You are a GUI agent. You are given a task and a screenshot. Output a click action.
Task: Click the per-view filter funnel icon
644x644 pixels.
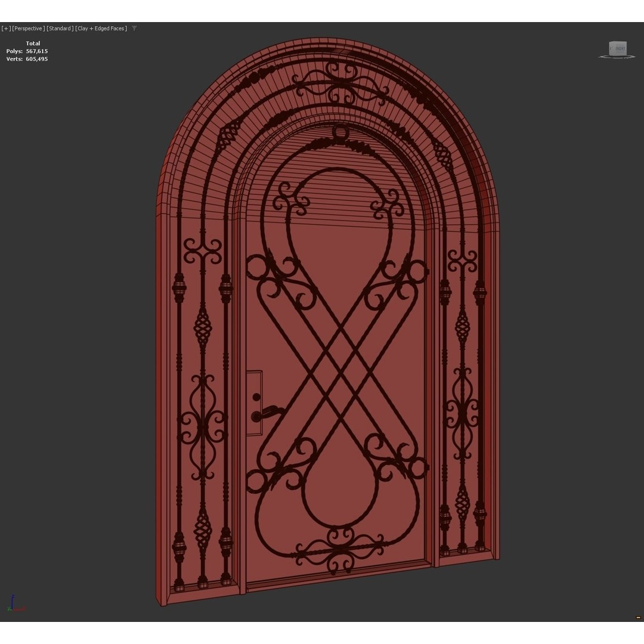[135, 28]
